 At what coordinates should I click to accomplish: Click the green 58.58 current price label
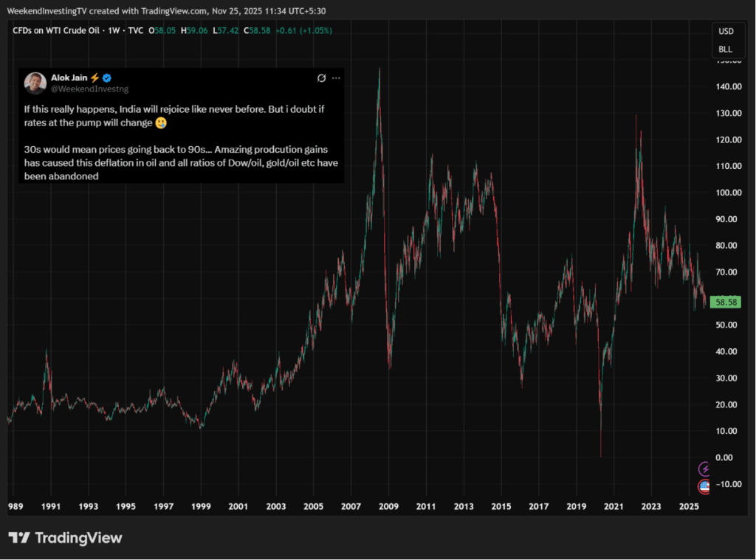pyautogui.click(x=724, y=302)
